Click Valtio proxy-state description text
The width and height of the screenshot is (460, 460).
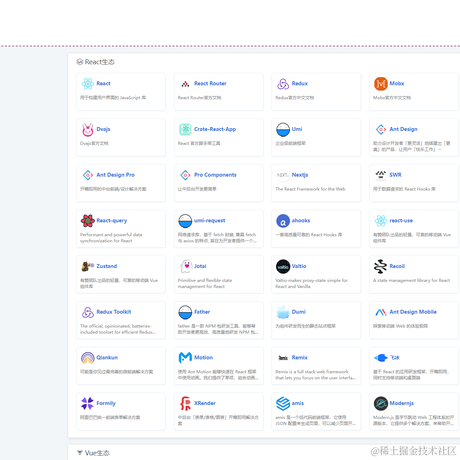311,283
